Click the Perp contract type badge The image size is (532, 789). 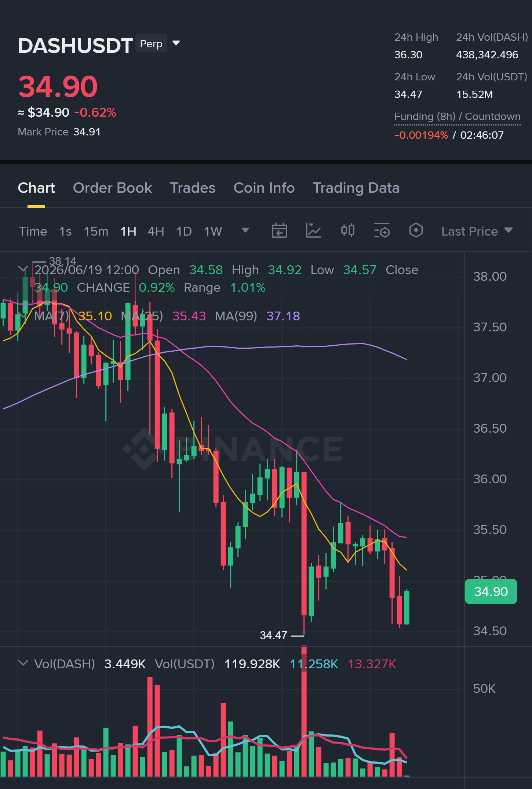pyautogui.click(x=151, y=44)
